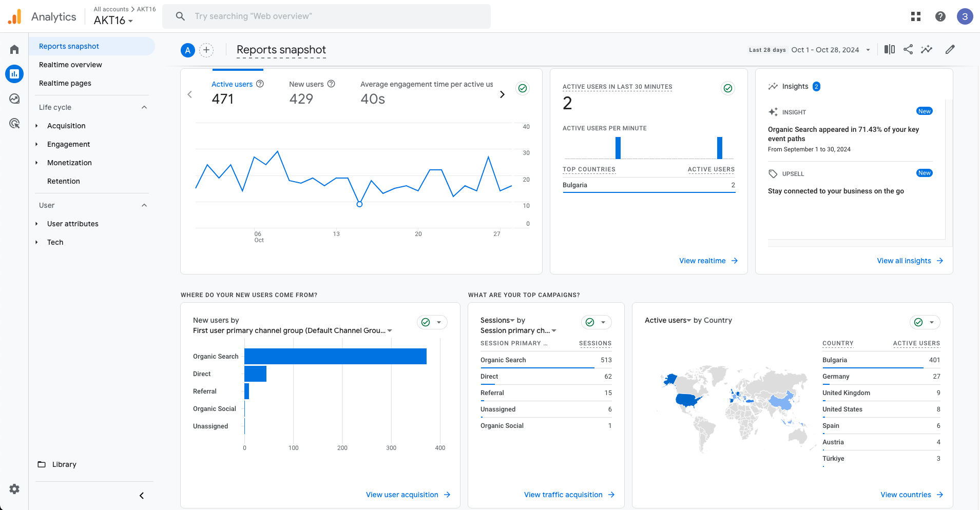Share this report icon
980x510 pixels.
[908, 49]
